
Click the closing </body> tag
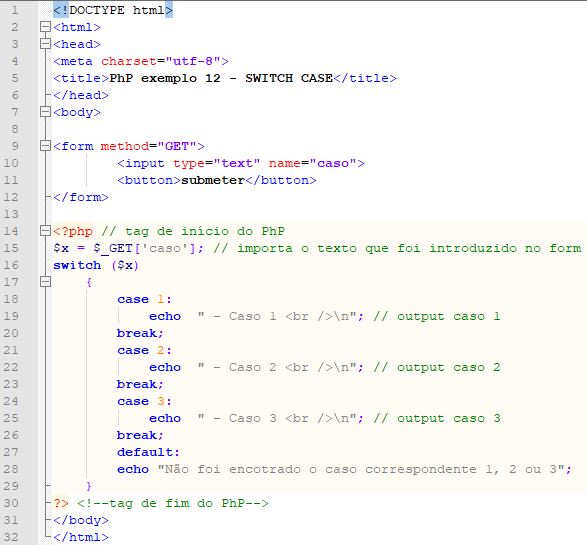coord(81,520)
